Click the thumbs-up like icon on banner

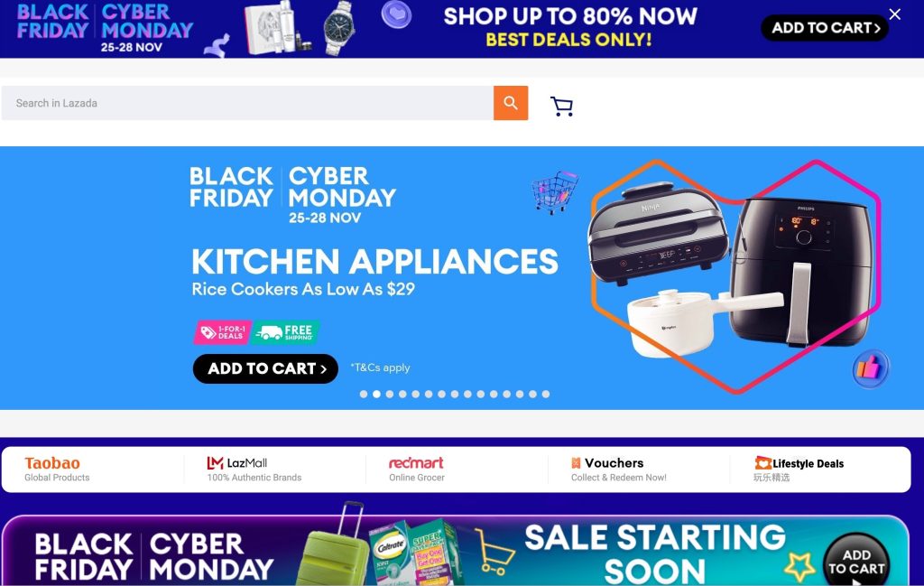pos(871,368)
